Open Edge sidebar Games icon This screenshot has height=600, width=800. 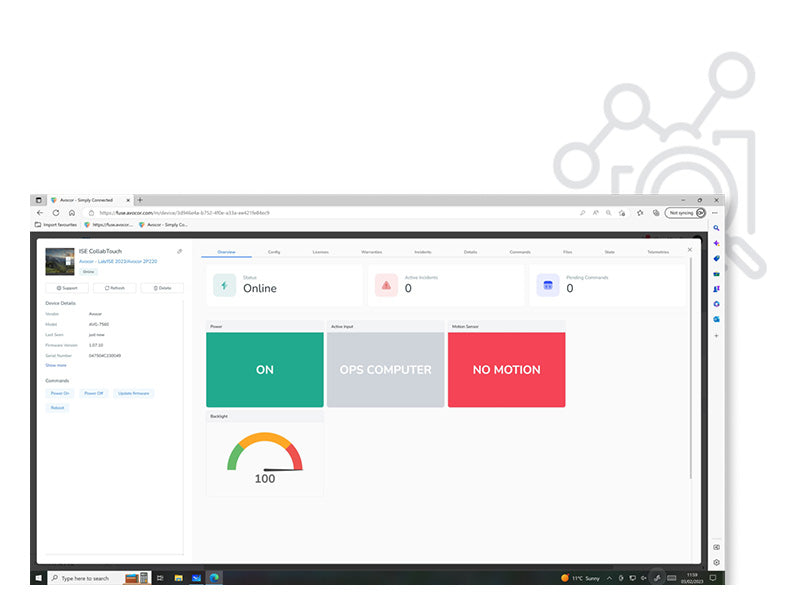click(x=716, y=289)
